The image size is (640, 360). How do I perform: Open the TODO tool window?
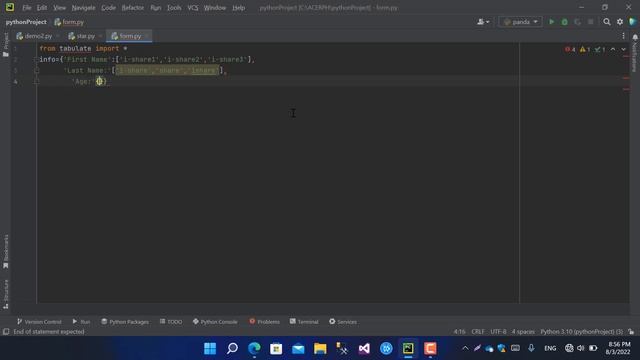point(171,322)
